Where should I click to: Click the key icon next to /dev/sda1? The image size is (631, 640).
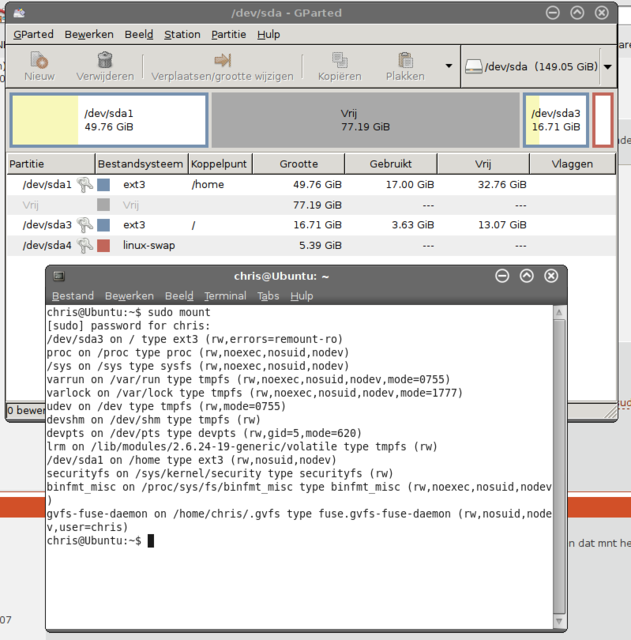(86, 184)
